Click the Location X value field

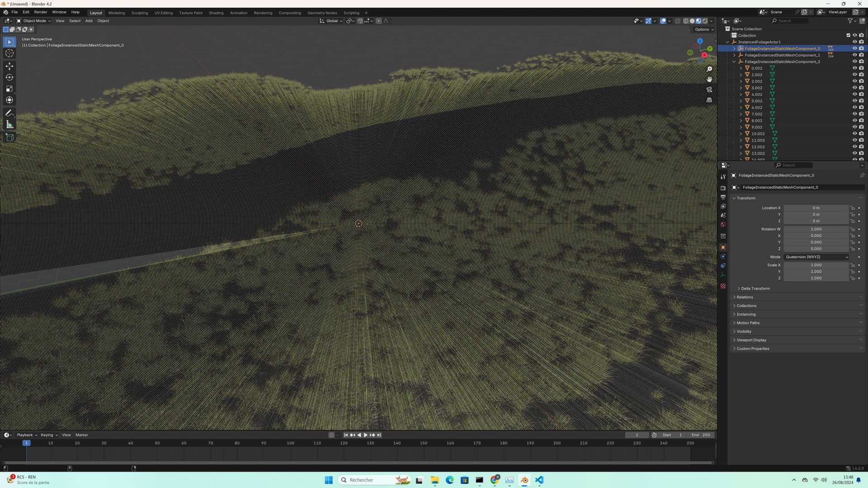click(x=816, y=208)
